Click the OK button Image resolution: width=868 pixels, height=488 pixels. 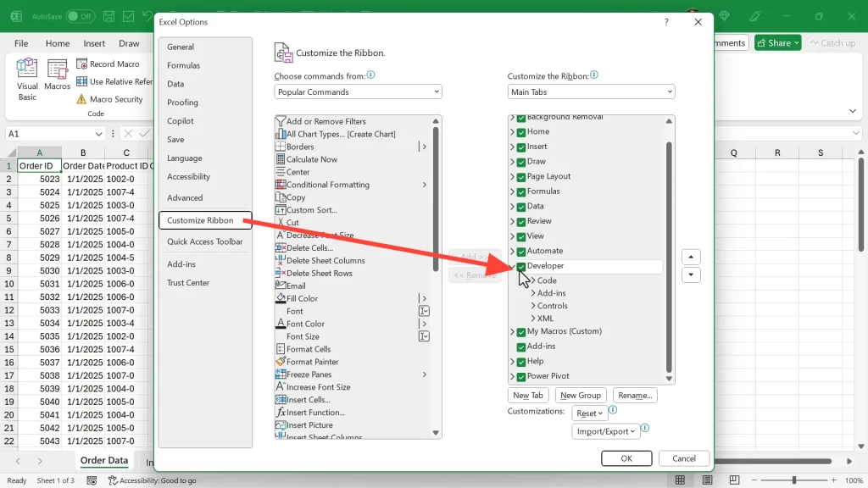pyautogui.click(x=626, y=458)
